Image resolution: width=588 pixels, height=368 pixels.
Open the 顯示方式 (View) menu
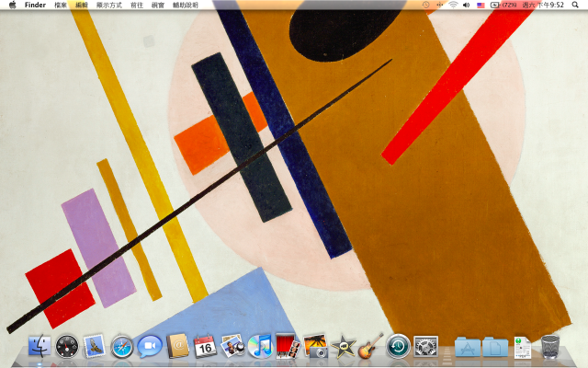tap(109, 5)
